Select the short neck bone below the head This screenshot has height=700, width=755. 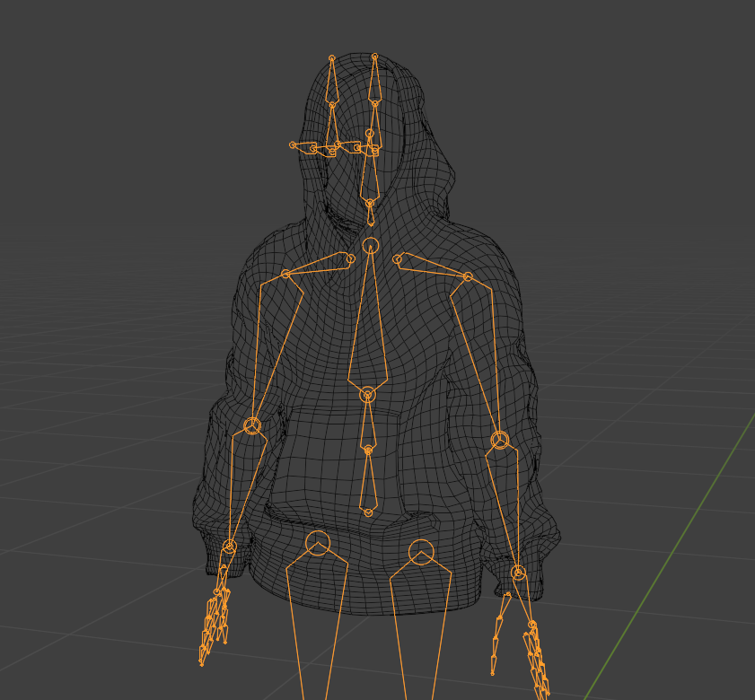pyautogui.click(x=370, y=214)
